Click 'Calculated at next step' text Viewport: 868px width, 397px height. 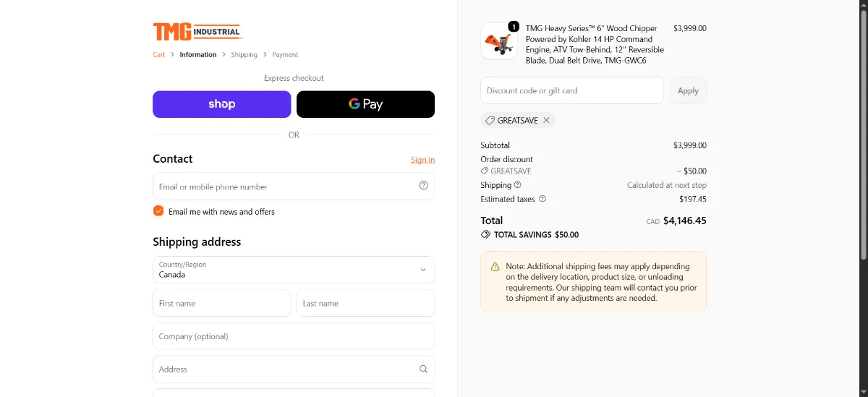[667, 185]
